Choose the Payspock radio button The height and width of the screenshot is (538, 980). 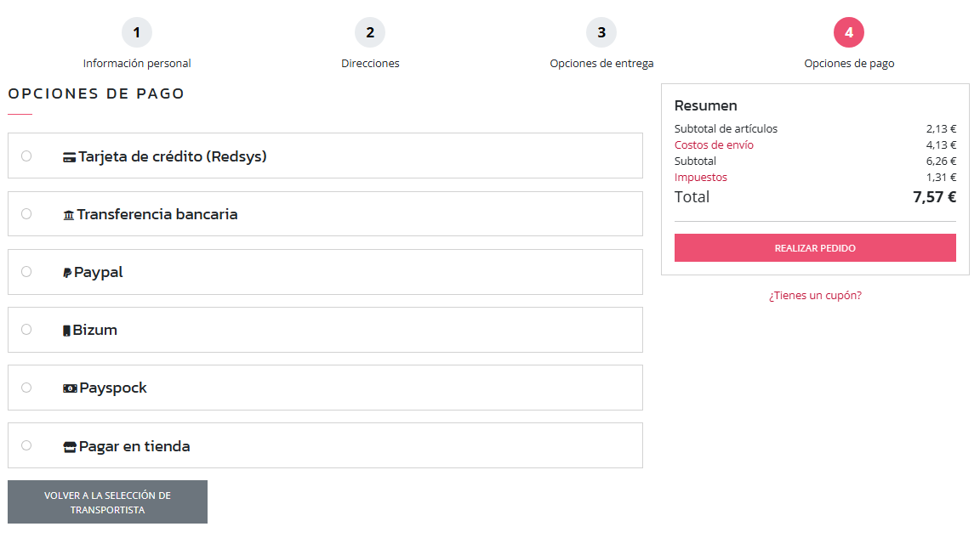tap(26, 388)
